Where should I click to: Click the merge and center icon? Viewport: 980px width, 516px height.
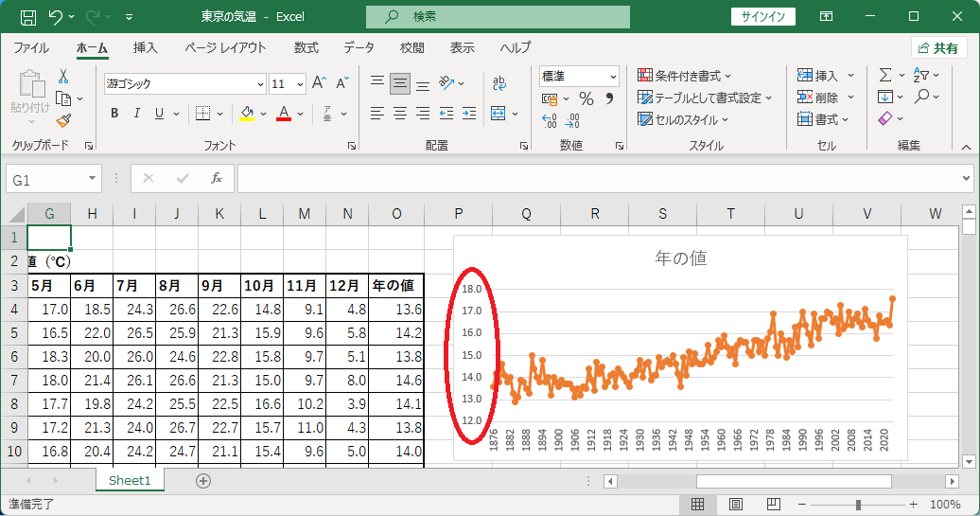499,114
